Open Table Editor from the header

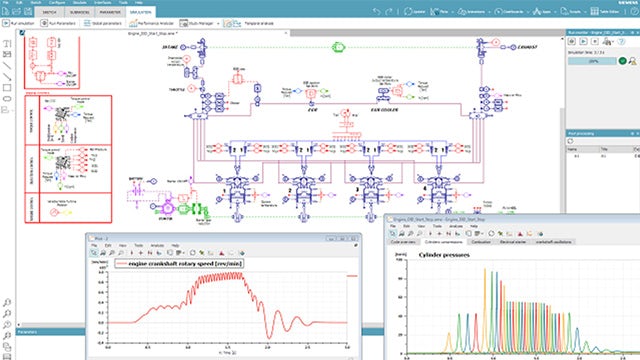pyautogui.click(x=605, y=11)
